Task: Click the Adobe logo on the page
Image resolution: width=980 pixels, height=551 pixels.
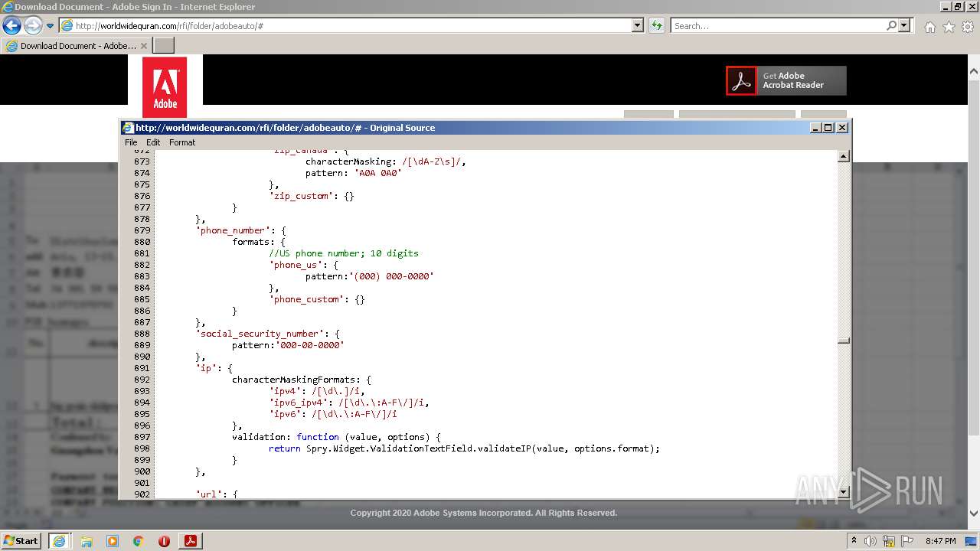Action: [x=165, y=87]
